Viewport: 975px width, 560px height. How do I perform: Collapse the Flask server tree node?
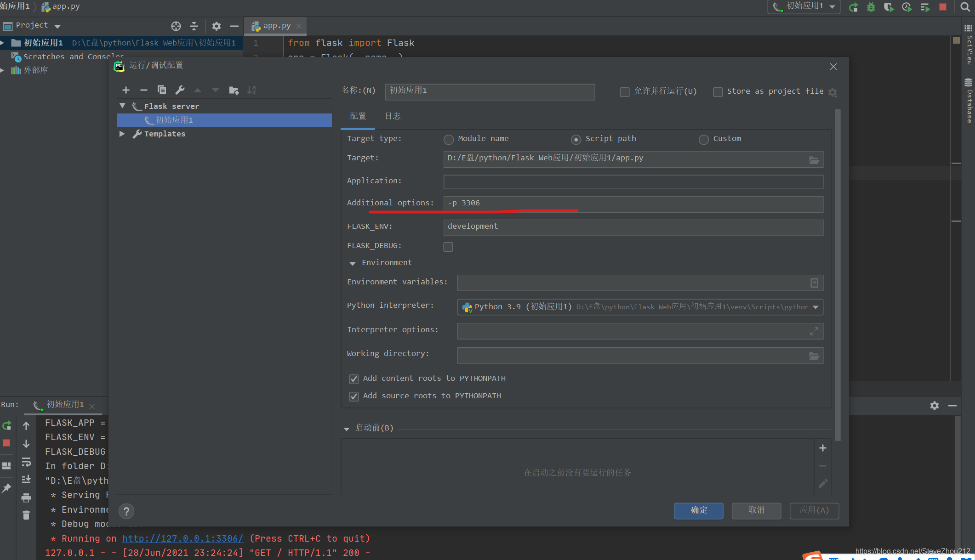pos(123,106)
